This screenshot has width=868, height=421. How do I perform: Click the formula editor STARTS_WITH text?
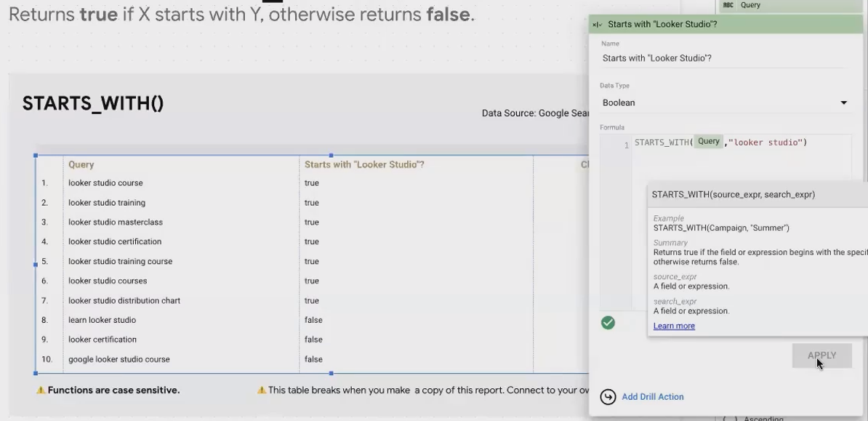(x=663, y=143)
